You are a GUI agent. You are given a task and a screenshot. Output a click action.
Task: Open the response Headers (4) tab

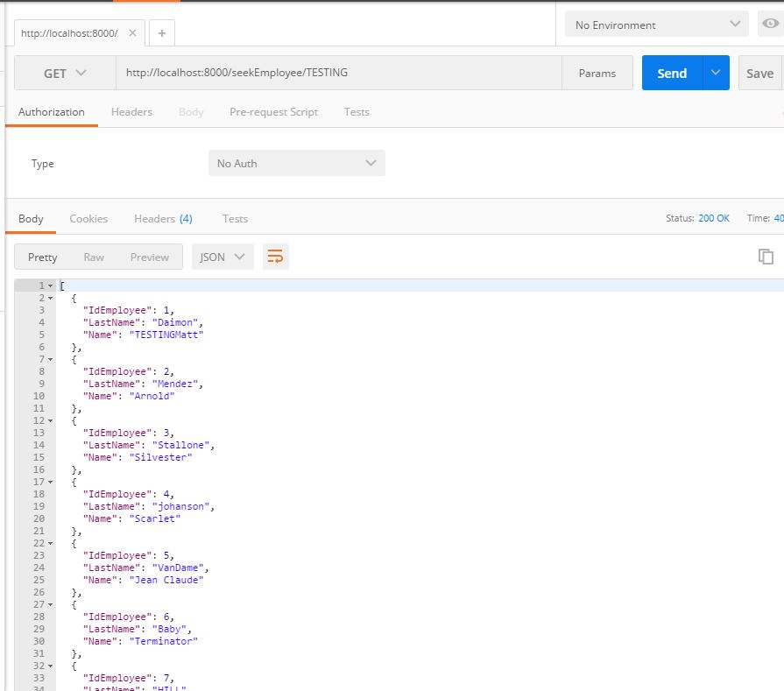click(163, 219)
